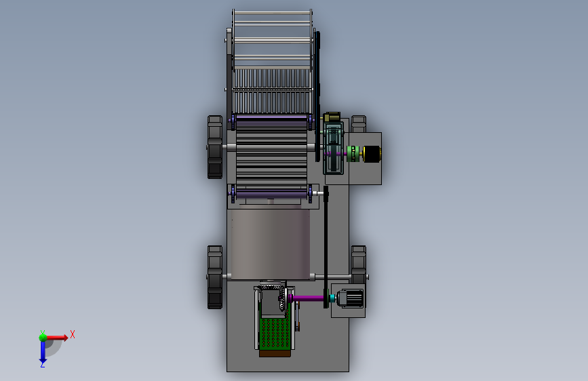Select the green shaft coupling
The width and height of the screenshot is (588, 381).
click(x=353, y=154)
